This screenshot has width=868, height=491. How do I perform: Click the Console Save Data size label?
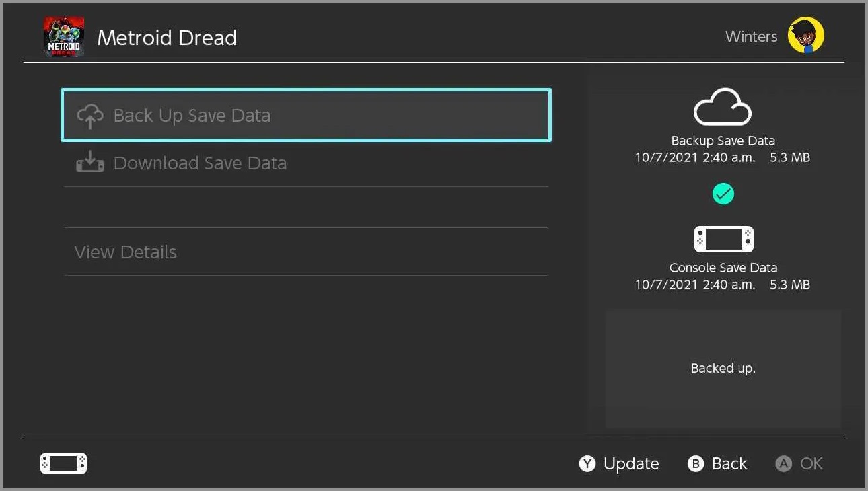tap(790, 284)
